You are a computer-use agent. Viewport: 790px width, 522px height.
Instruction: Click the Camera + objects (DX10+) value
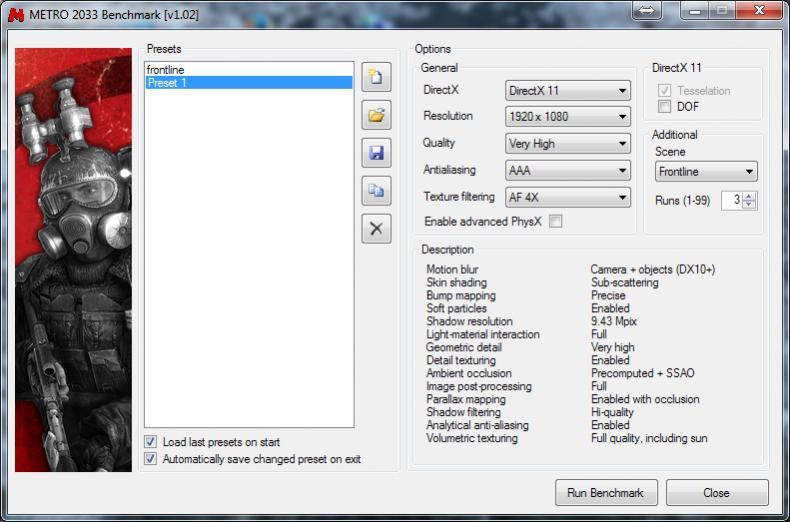click(x=652, y=270)
